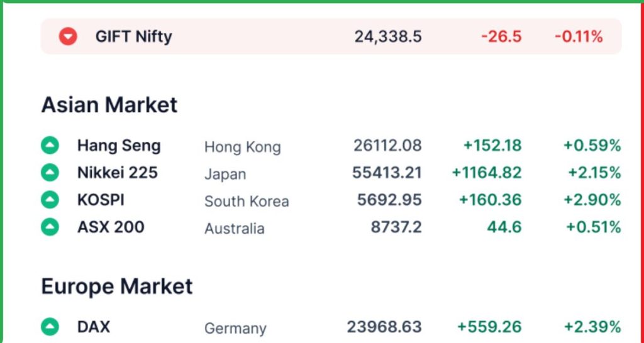Screen dimensions: 644x343
Task: Select the Nikkei 225 index name
Action: 118,173
